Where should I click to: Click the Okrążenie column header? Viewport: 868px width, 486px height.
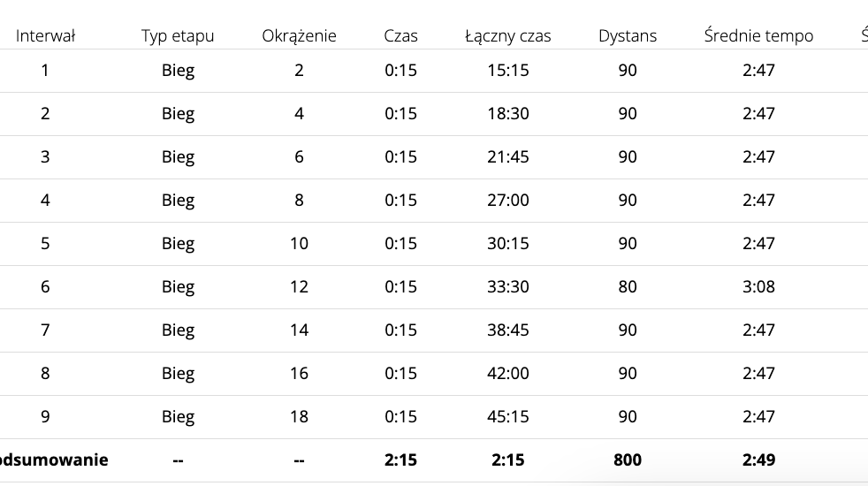(x=299, y=36)
